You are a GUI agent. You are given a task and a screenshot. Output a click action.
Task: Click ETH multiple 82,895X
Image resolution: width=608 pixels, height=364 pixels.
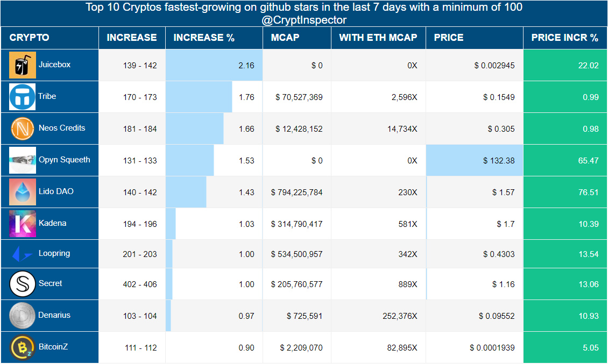402,348
